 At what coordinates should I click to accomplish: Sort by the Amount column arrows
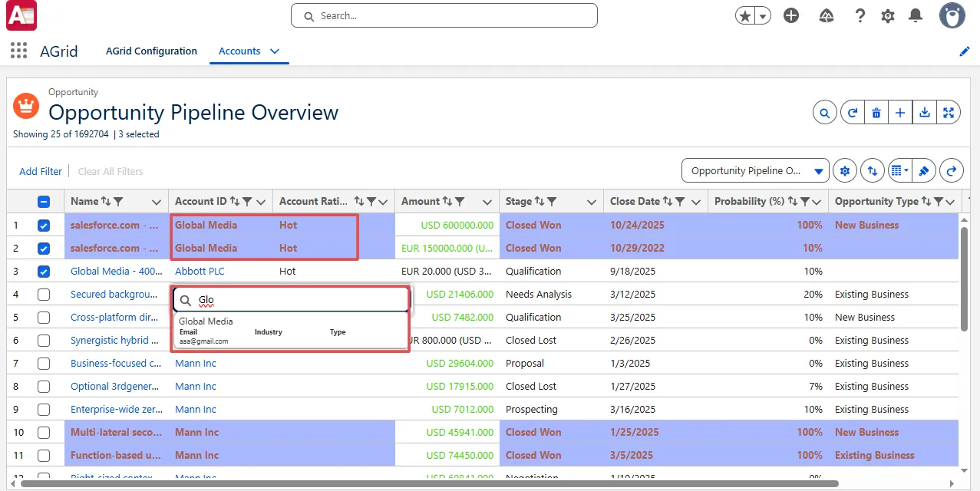click(447, 202)
